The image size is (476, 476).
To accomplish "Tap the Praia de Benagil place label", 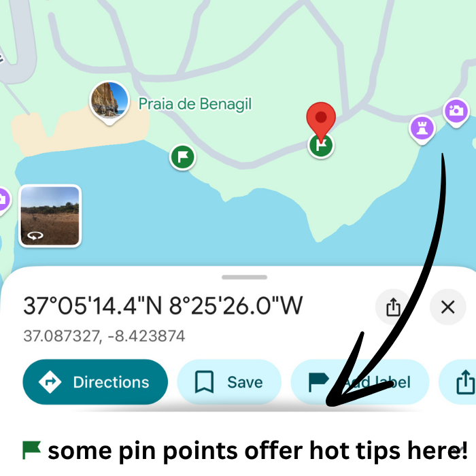I will click(x=195, y=104).
